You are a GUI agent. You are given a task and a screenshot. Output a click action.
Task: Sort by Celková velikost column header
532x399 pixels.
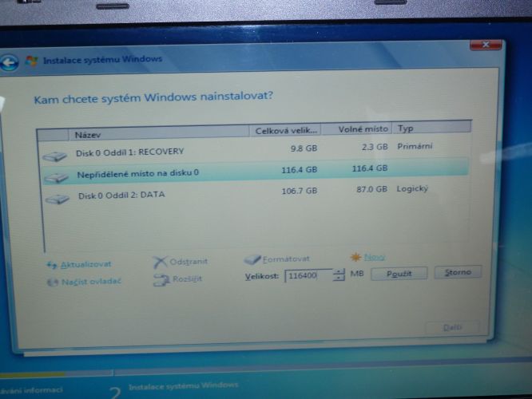tap(285, 131)
